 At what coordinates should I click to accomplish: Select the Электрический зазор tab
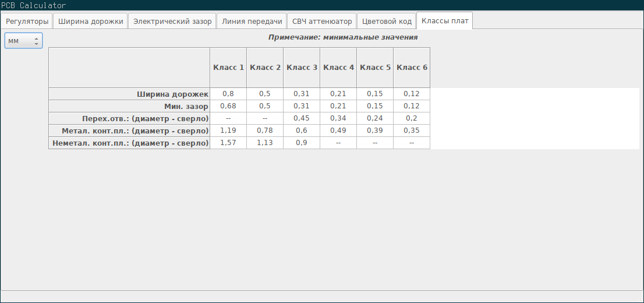coord(172,22)
